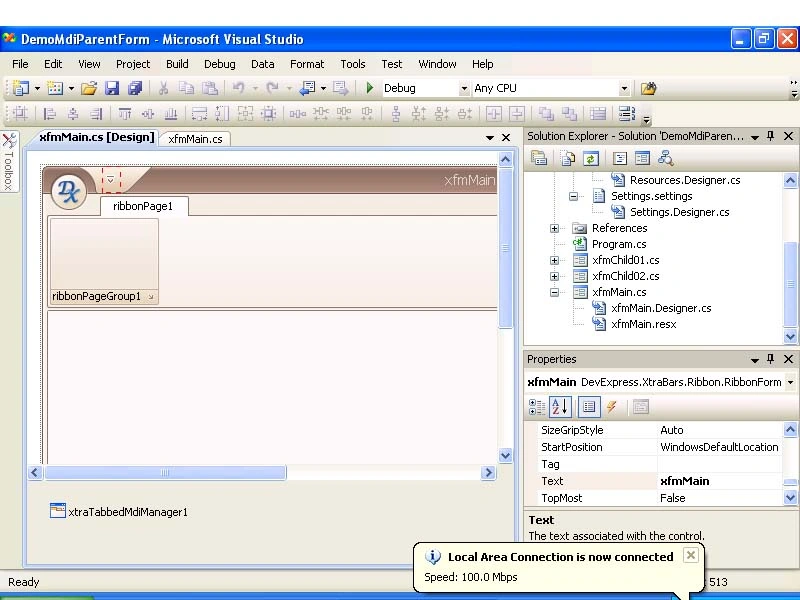The image size is (800, 600).
Task: Expand the xfmChild01.cs tree node
Action: [x=555, y=260]
